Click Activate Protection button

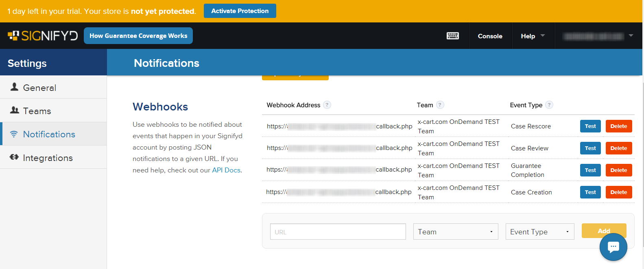pos(240,11)
